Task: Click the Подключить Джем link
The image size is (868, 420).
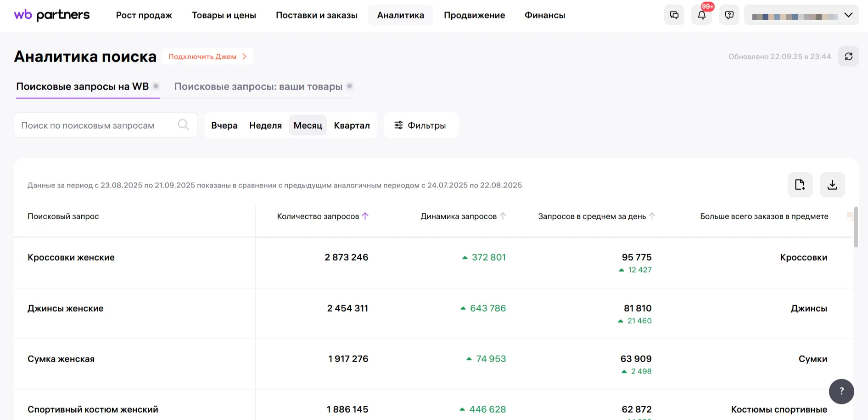Action: click(207, 57)
